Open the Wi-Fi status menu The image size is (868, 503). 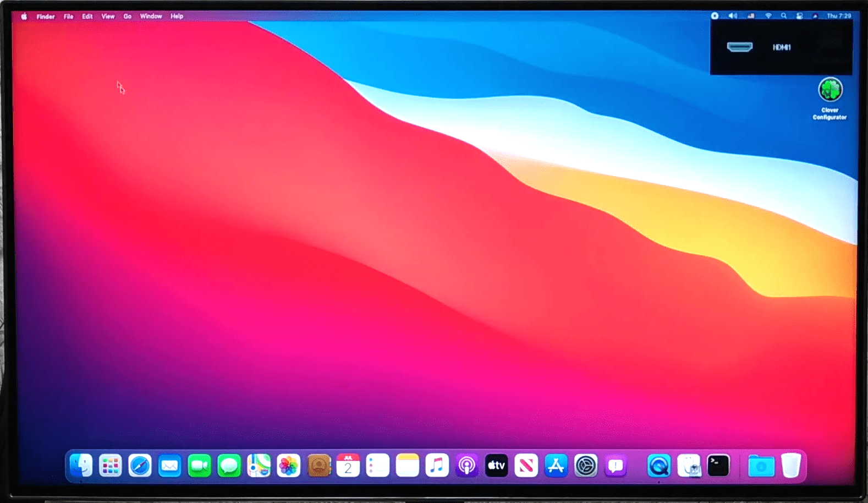click(x=768, y=16)
